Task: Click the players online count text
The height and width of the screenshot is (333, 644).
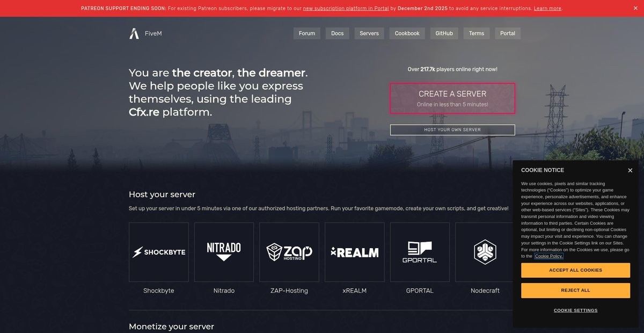Action: 452,69
